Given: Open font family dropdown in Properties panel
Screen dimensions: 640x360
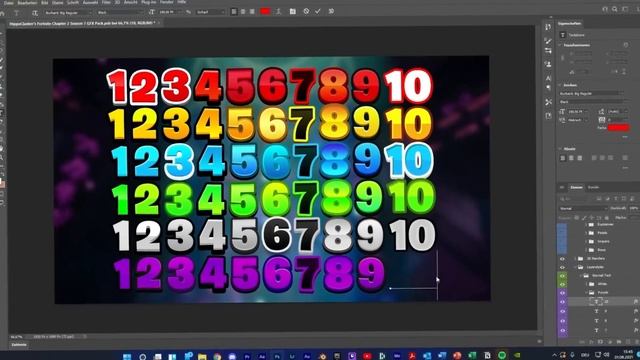Looking at the screenshot, I should pos(591,94).
